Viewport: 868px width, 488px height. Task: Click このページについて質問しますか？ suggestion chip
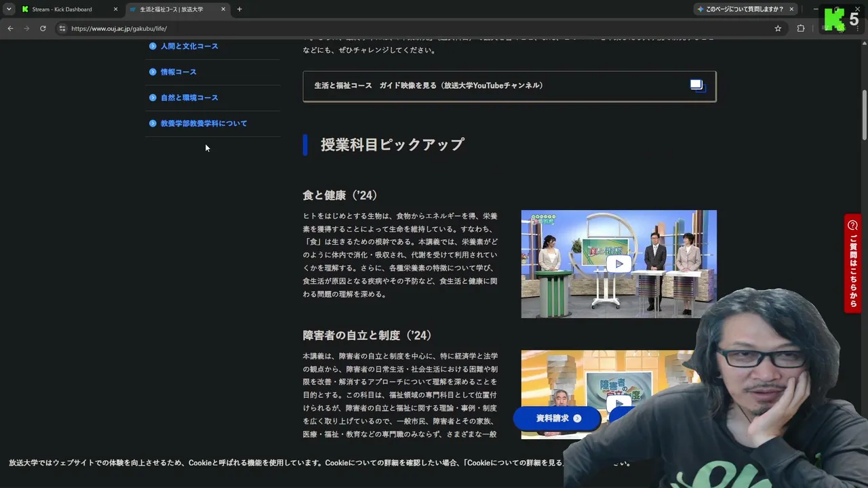[741, 9]
